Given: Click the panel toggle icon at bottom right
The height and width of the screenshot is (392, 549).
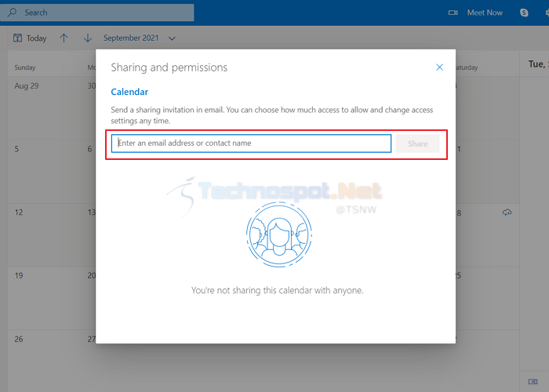Looking at the screenshot, I should (x=533, y=381).
